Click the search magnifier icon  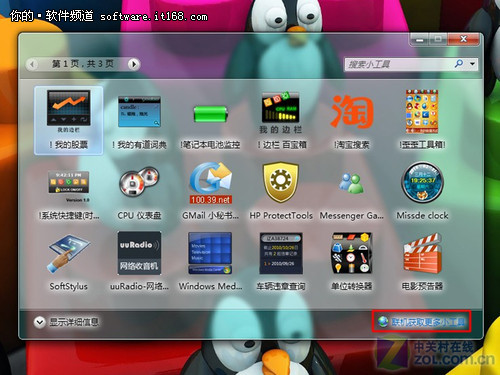(459, 63)
